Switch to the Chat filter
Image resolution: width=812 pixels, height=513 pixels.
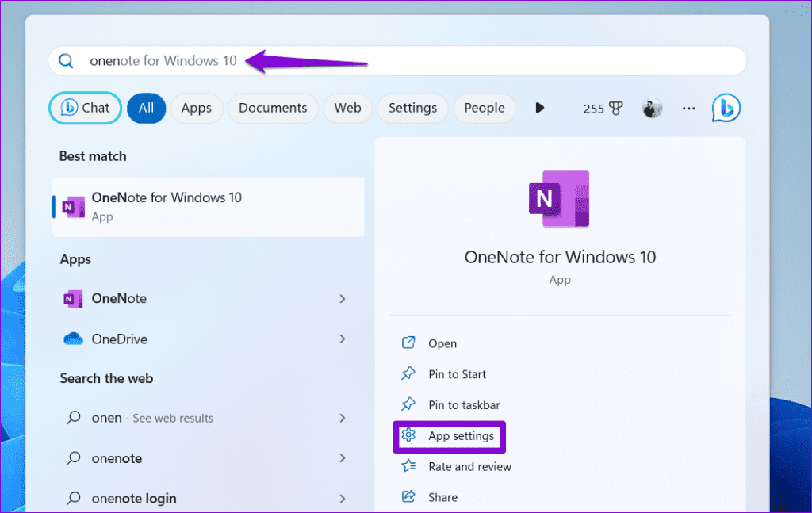[85, 108]
